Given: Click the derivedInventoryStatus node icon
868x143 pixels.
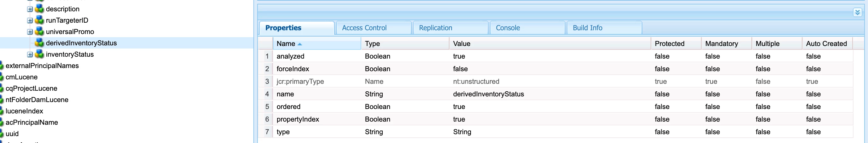Looking at the screenshot, I should pos(39,43).
